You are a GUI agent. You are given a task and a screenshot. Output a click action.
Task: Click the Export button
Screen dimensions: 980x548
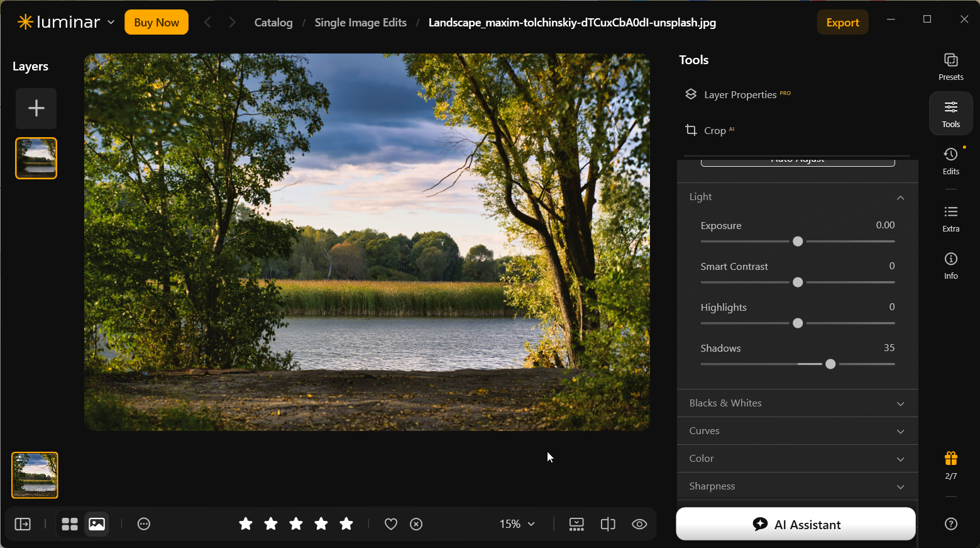pyautogui.click(x=842, y=23)
